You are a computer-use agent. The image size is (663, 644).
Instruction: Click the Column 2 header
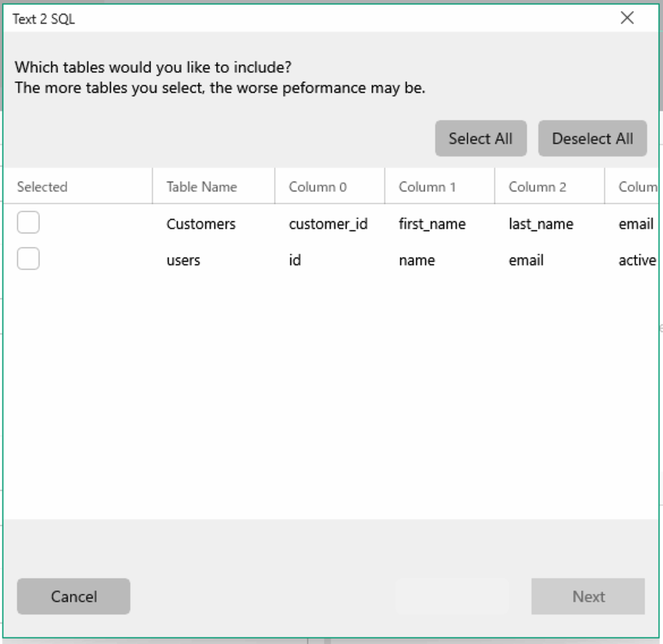point(550,187)
